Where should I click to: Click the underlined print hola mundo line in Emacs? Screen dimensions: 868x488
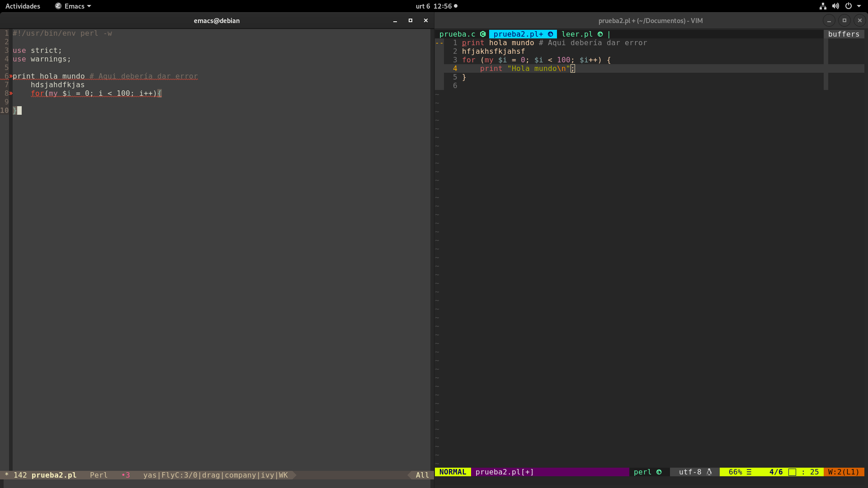105,76
